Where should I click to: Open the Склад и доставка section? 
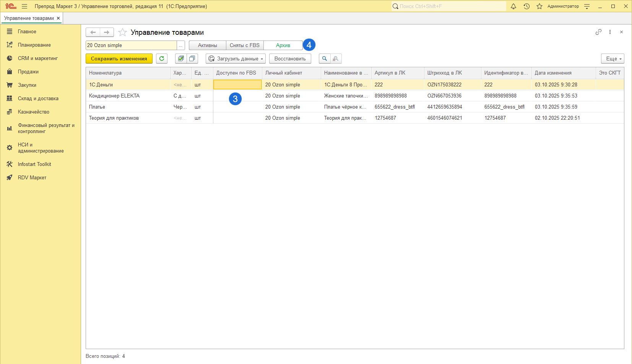pyautogui.click(x=38, y=99)
